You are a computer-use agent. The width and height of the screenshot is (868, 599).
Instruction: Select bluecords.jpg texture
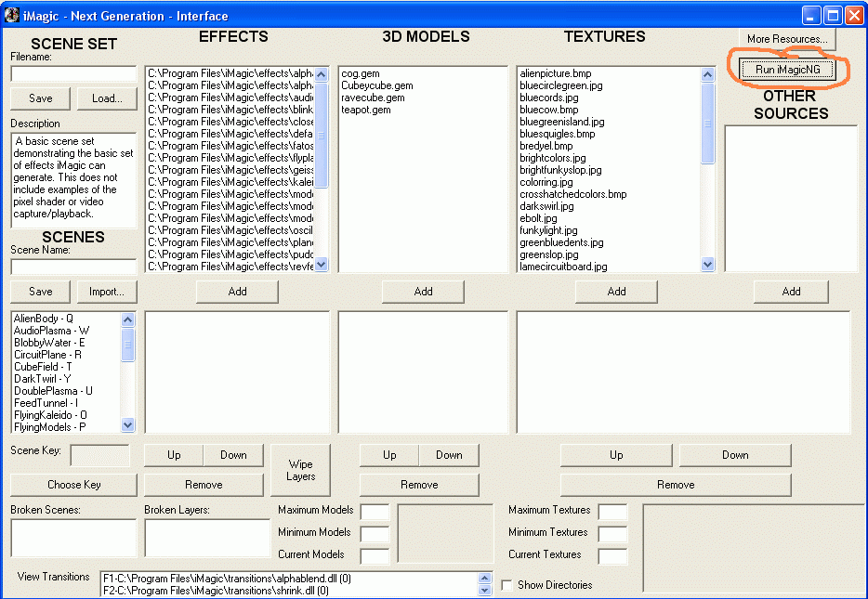[548, 98]
